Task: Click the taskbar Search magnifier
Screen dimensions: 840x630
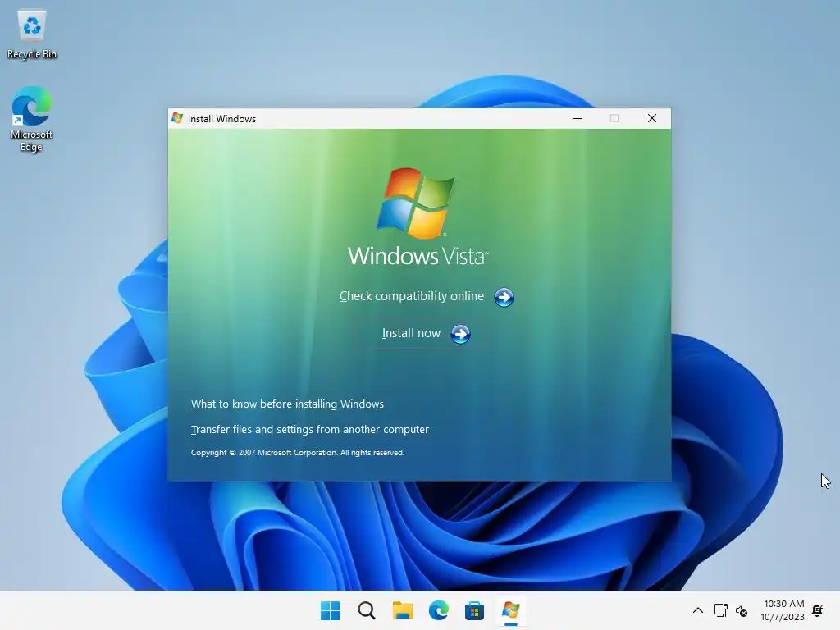Action: 367,610
